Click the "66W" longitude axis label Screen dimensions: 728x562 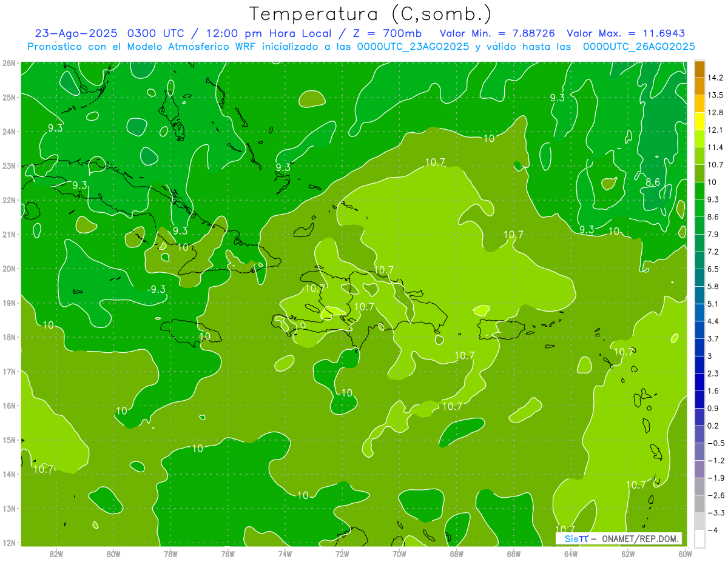(x=514, y=554)
